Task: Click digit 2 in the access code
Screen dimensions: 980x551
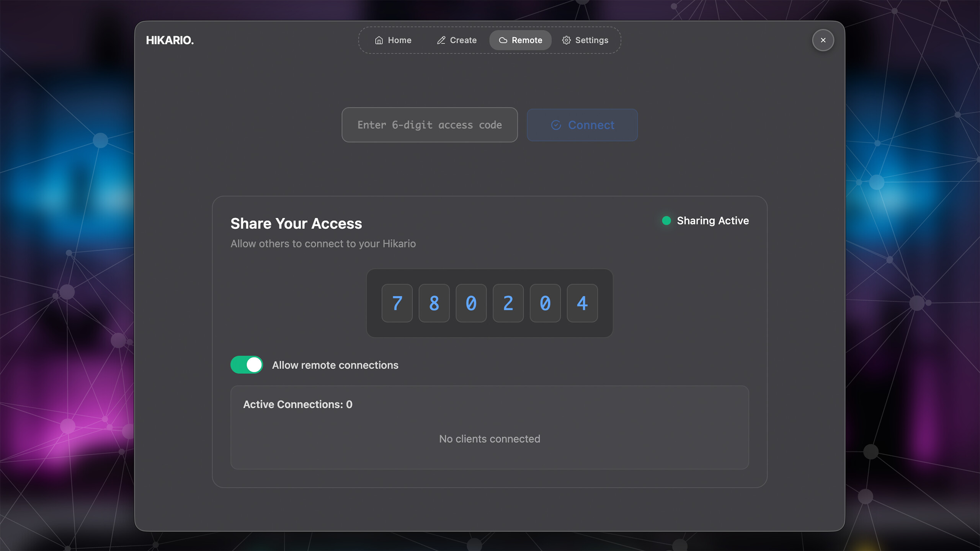Action: pyautogui.click(x=508, y=303)
